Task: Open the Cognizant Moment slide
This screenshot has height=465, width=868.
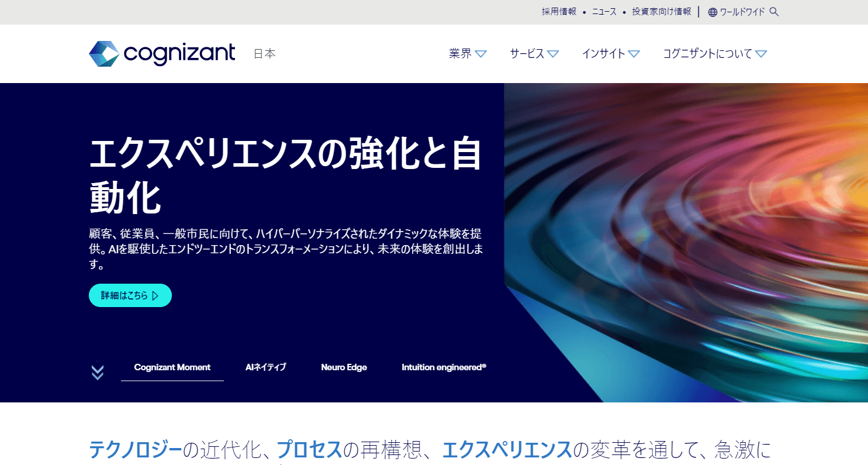Action: click(x=172, y=367)
